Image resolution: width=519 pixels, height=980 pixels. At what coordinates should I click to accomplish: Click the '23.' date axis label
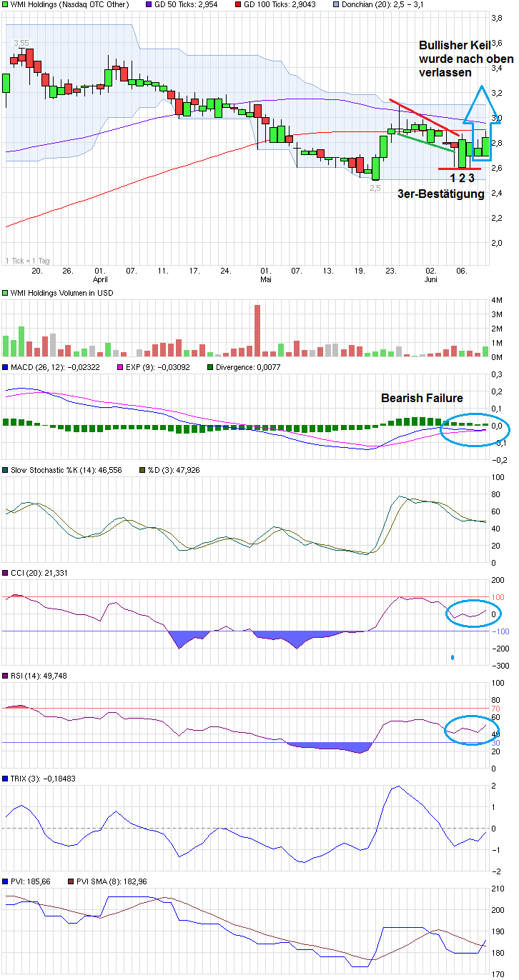tap(391, 271)
